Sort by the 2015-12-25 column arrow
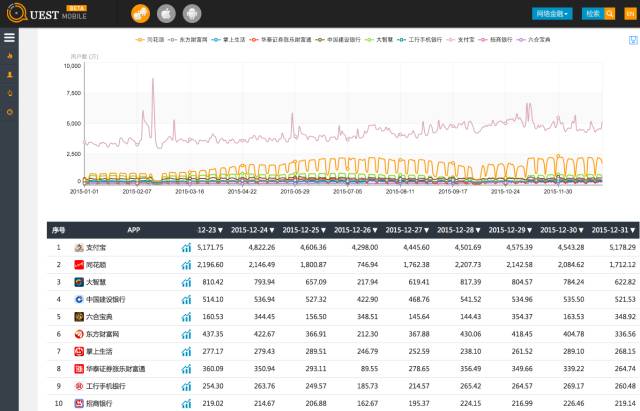Screen dimensions: 640x411 (323, 230)
